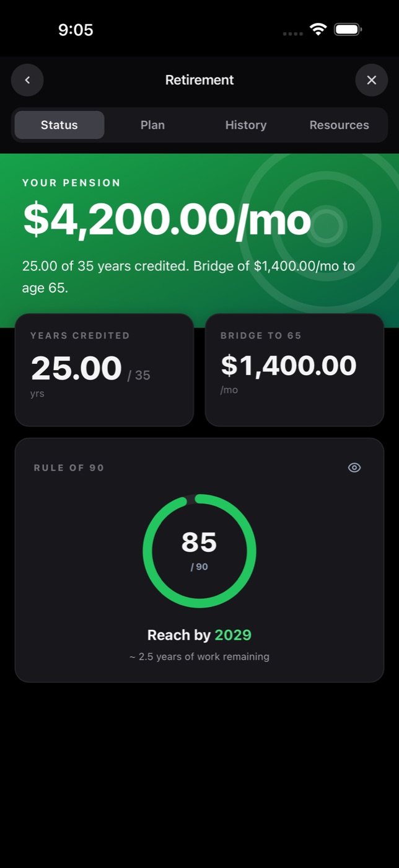Go to the Resources tab
Viewport: 399px width, 868px height.
(x=340, y=125)
